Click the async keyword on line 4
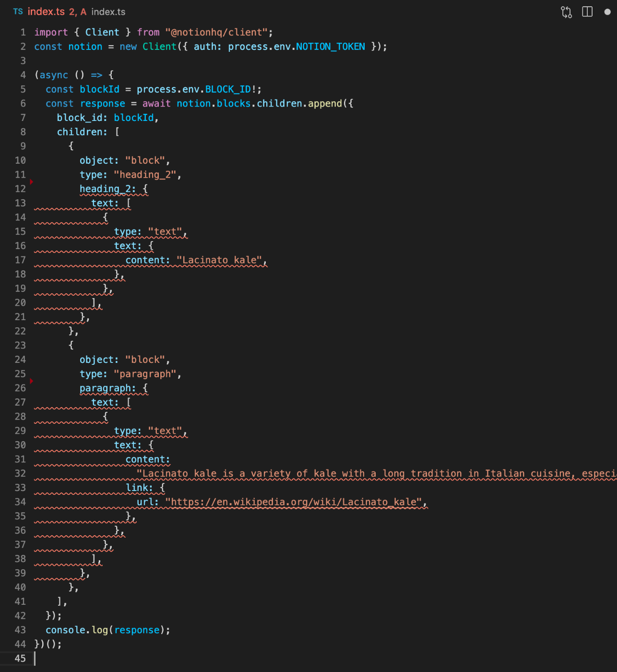Screen dimensions: 617x672 coord(54,75)
